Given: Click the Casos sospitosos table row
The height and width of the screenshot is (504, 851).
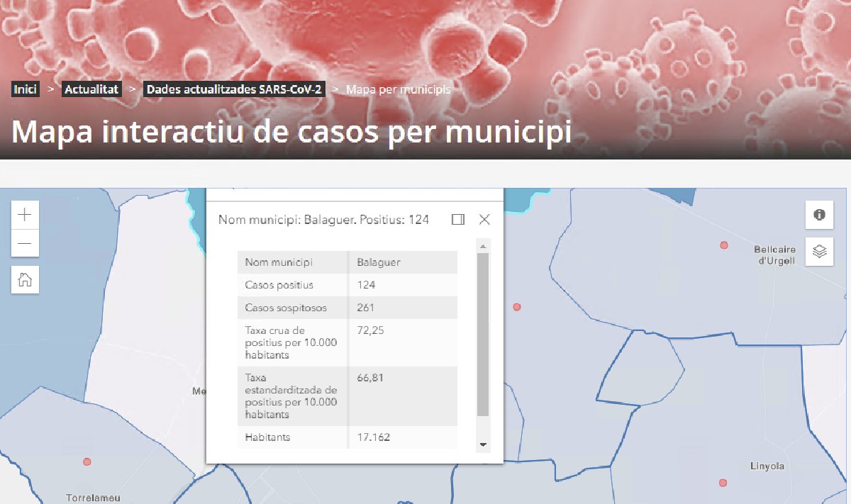Looking at the screenshot, I should point(347,308).
